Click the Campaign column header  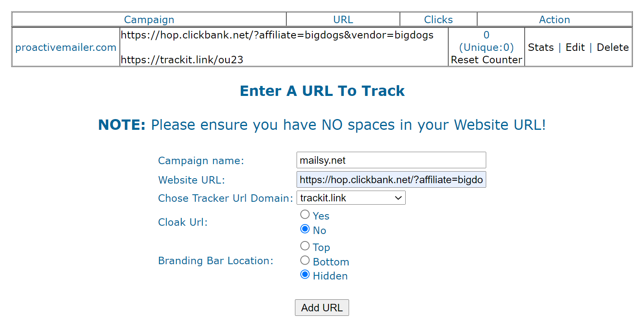point(149,19)
